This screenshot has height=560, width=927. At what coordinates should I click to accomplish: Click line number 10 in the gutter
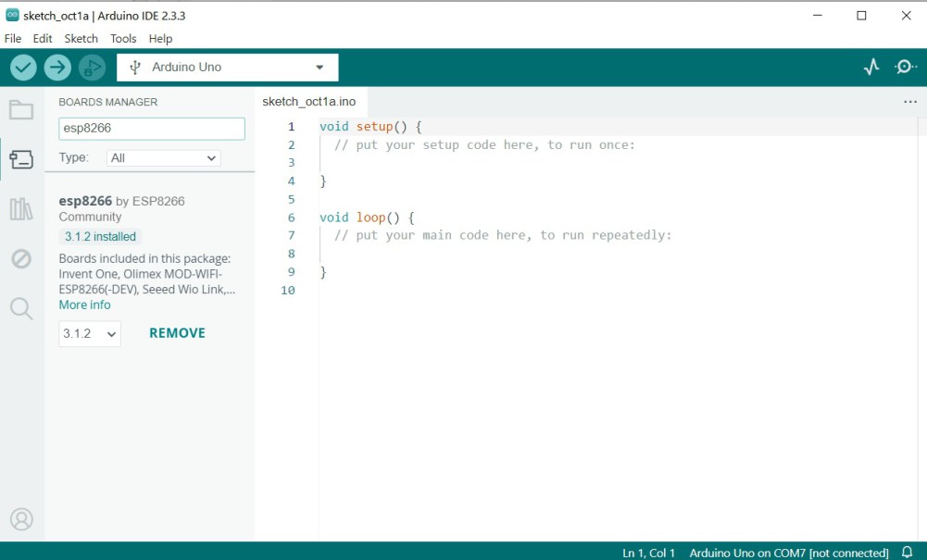click(288, 290)
